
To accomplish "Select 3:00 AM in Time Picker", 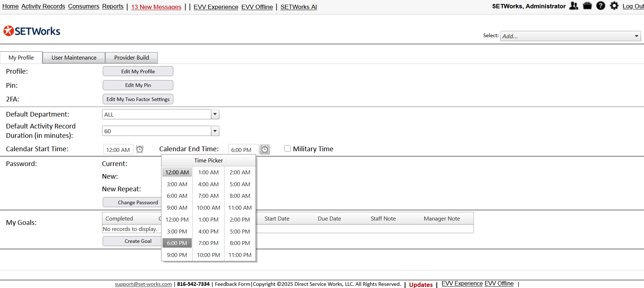I will pos(177,184).
